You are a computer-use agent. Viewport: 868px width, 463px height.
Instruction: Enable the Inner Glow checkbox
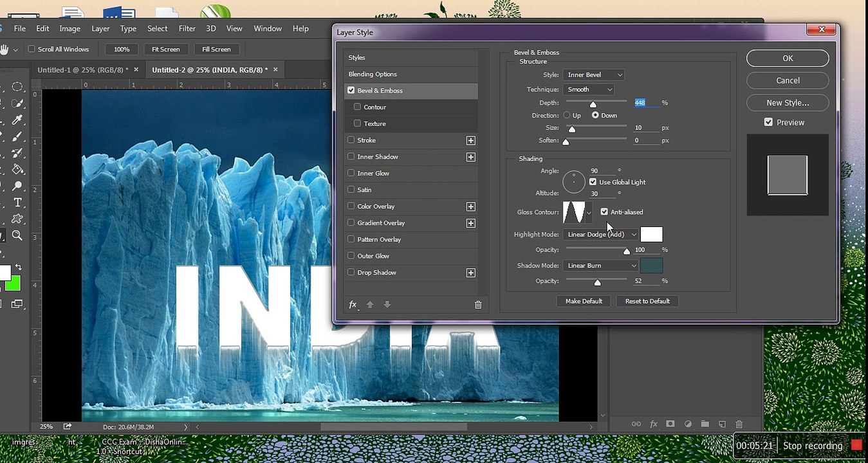351,174
